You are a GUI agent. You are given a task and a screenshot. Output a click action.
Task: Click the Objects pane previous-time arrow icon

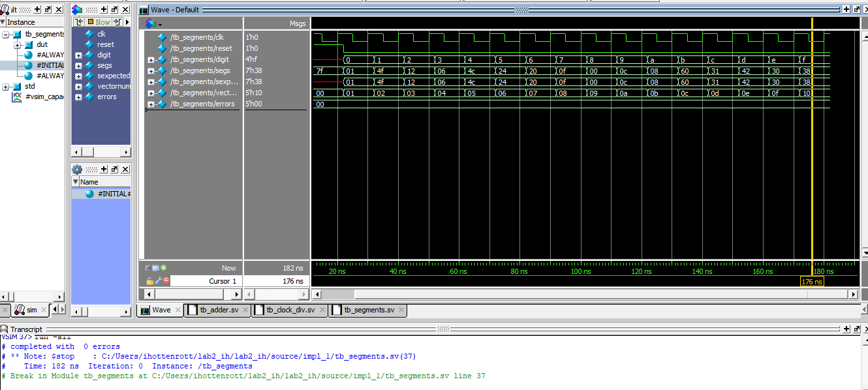tap(80, 22)
